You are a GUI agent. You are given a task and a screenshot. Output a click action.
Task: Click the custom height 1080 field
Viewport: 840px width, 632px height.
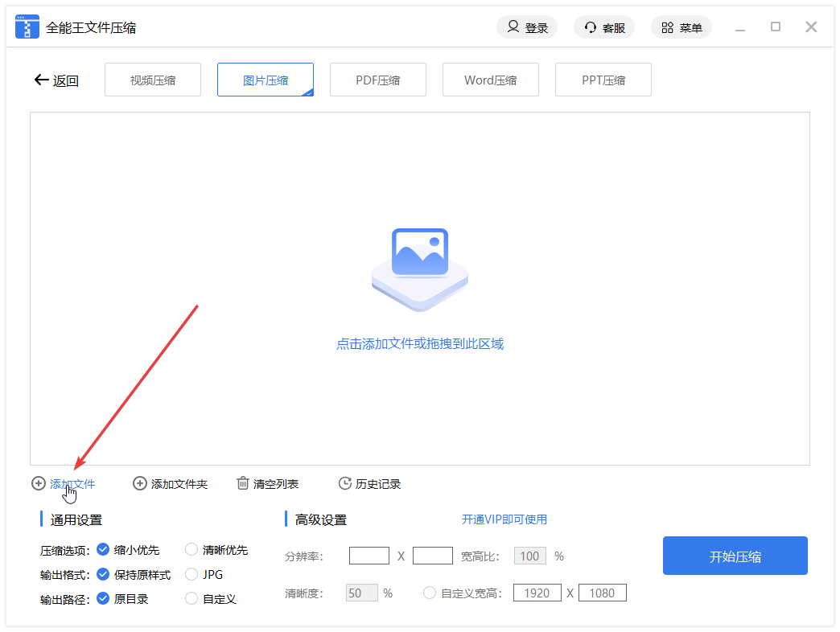(x=603, y=593)
